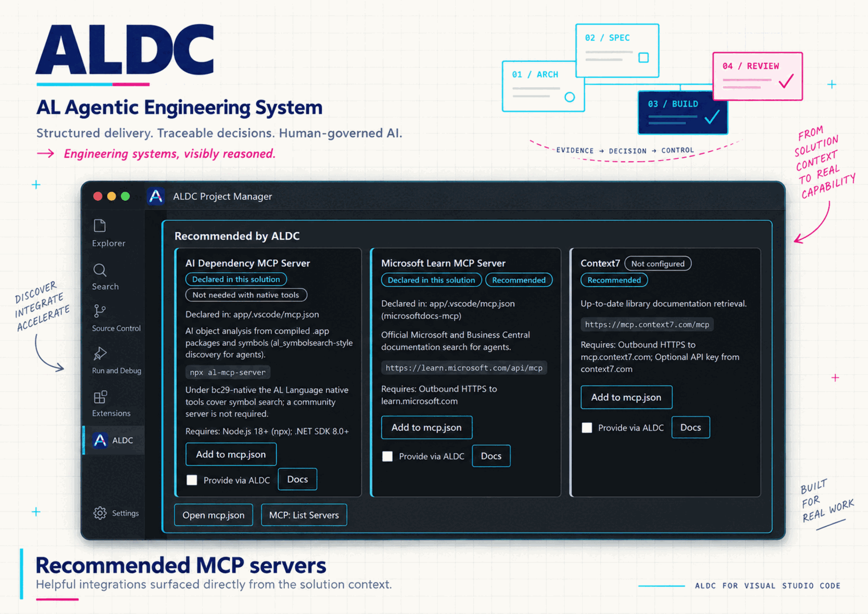The image size is (868, 614).
Task: Open the Settings gear icon
Action: coord(100,513)
